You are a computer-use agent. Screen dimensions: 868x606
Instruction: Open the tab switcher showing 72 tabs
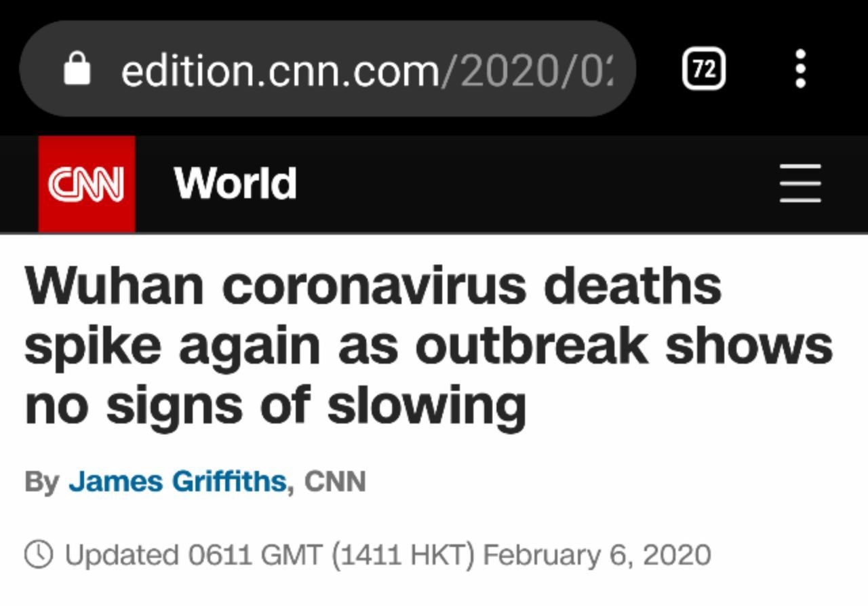[x=703, y=69]
